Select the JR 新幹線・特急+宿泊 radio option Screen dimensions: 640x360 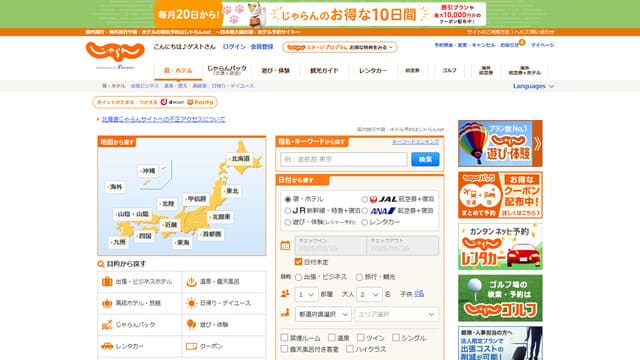pyautogui.click(x=288, y=211)
